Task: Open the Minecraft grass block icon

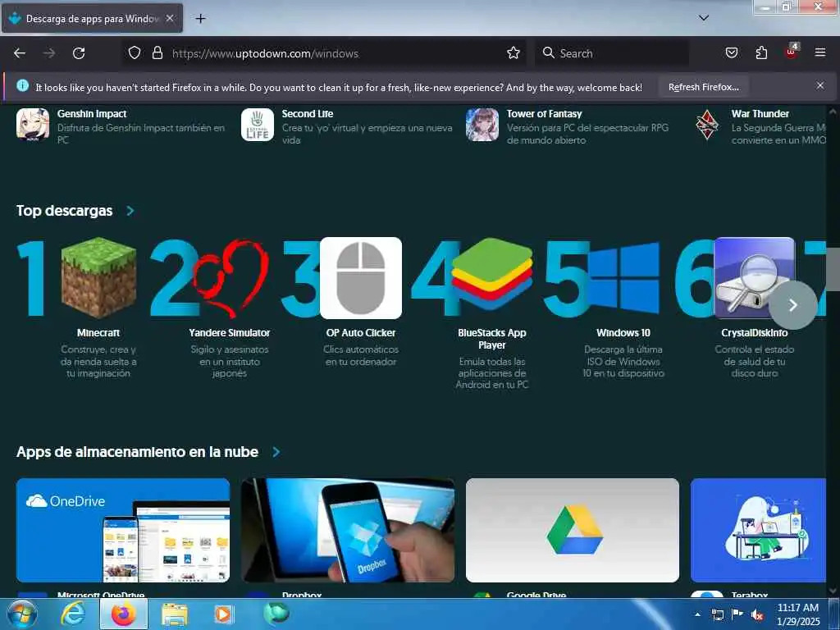Action: click(98, 277)
